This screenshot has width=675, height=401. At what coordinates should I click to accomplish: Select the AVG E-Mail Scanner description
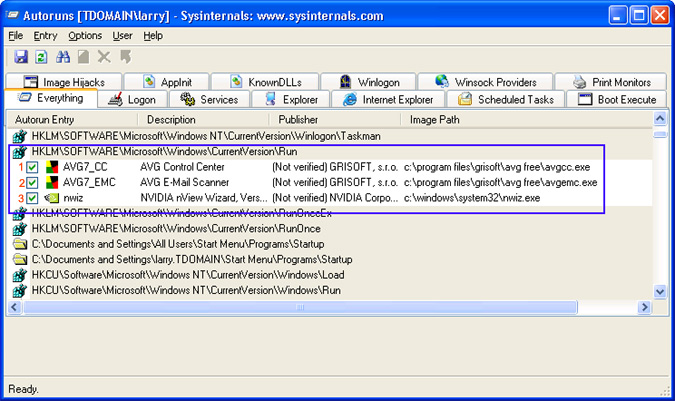[x=185, y=182]
